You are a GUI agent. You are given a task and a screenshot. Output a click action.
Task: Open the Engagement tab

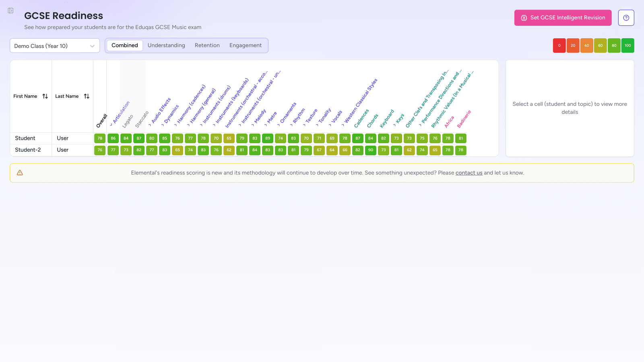pyautogui.click(x=246, y=45)
